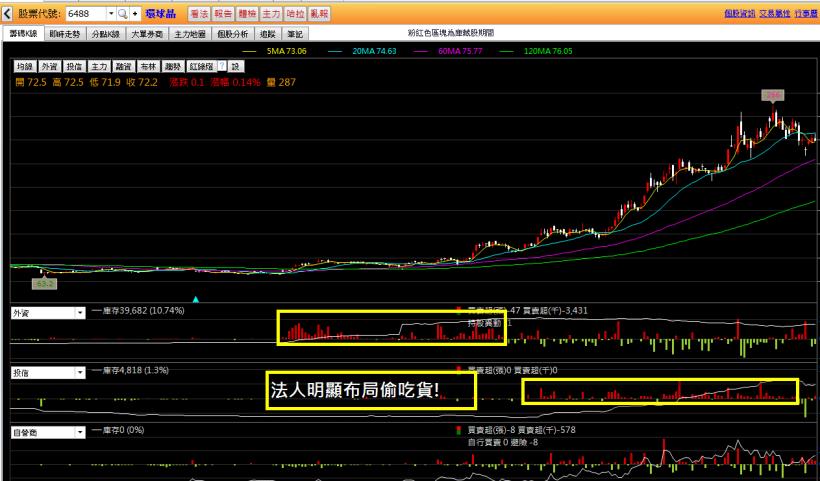
Task: Click the 庫存4,818 (1.3%) label
Action: [135, 370]
